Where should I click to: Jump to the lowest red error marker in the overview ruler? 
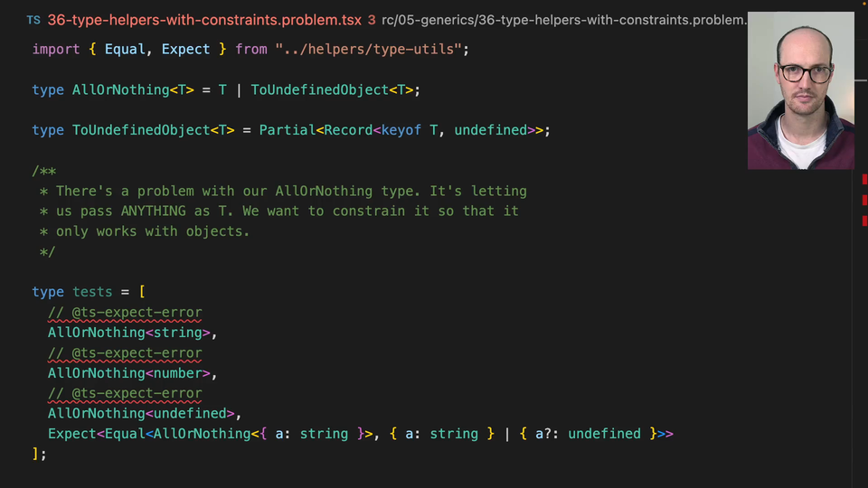point(864,221)
